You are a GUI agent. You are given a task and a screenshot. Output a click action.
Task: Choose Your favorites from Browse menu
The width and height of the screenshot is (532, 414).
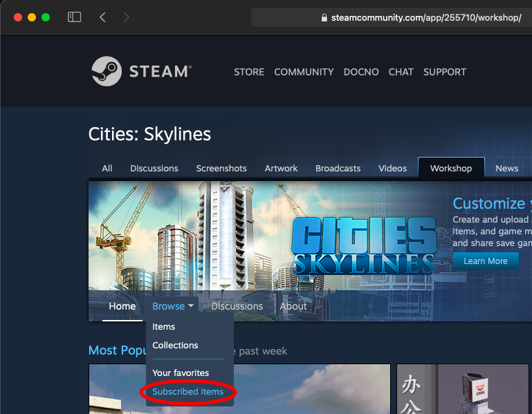pos(181,373)
